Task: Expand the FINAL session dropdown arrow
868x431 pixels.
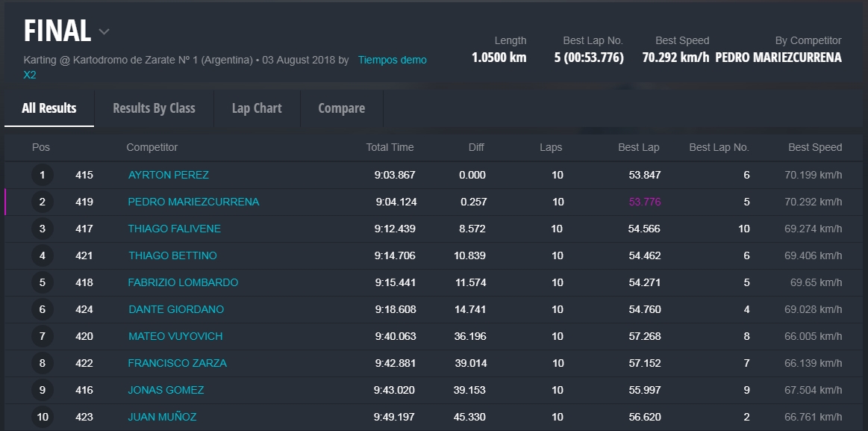Action: click(104, 31)
